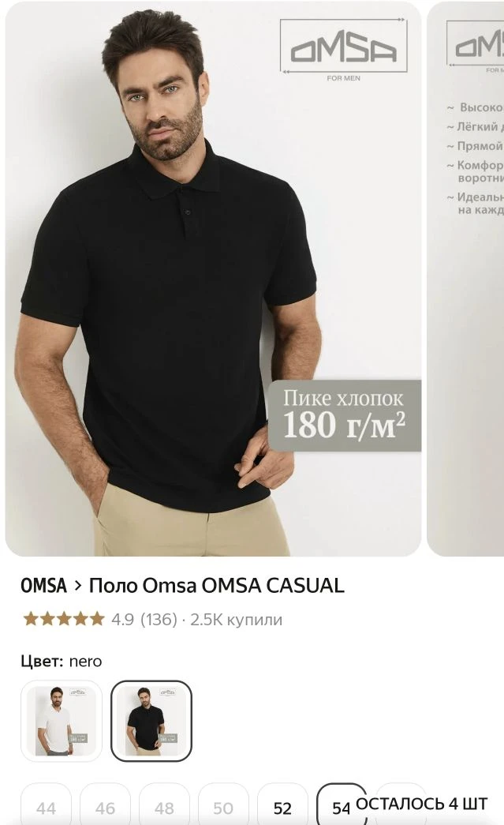This screenshot has width=504, height=825.
Task: Open the 136 reviews count
Action: click(x=159, y=620)
